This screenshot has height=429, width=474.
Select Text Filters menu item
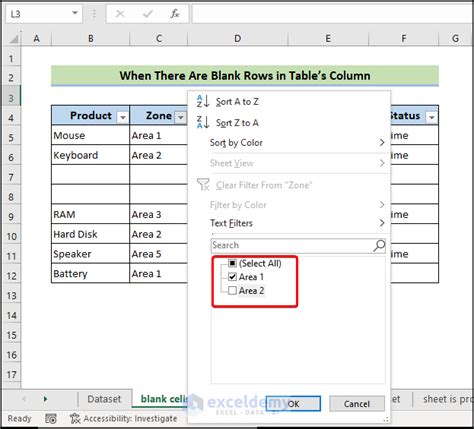289,223
